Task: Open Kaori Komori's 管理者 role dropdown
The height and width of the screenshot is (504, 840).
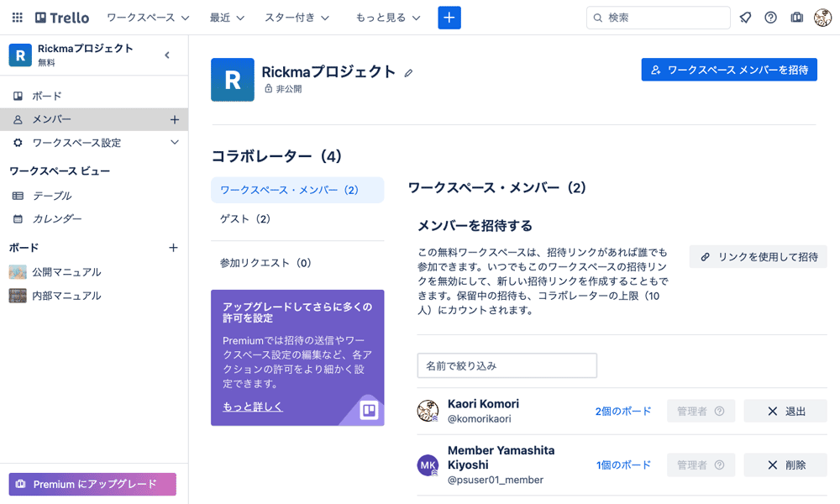Action: coord(701,411)
